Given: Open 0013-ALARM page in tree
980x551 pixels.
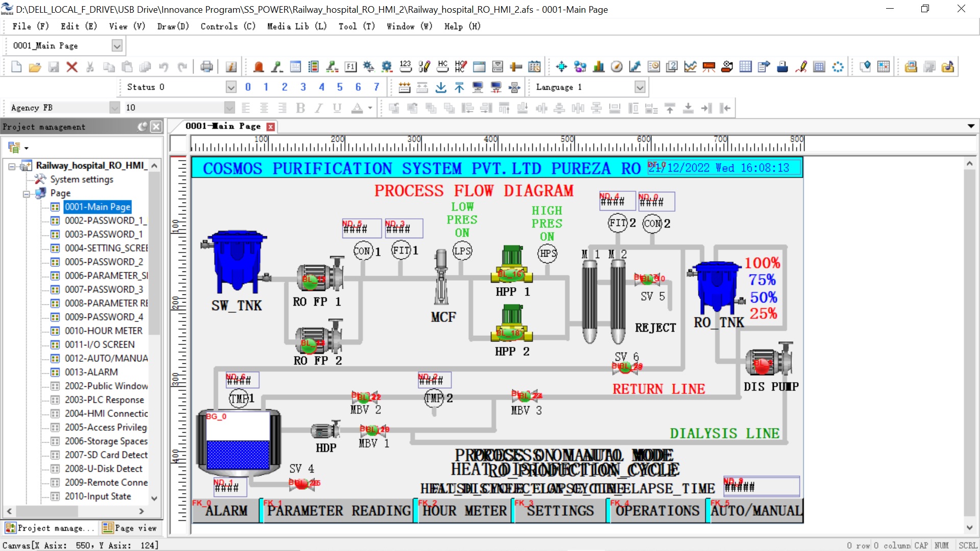Looking at the screenshot, I should [91, 372].
